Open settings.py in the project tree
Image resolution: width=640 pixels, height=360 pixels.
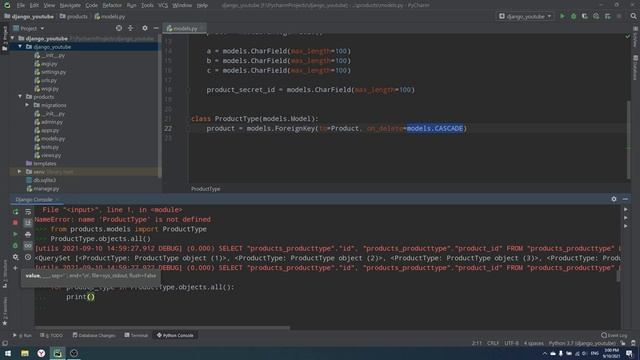pyautogui.click(x=50, y=72)
